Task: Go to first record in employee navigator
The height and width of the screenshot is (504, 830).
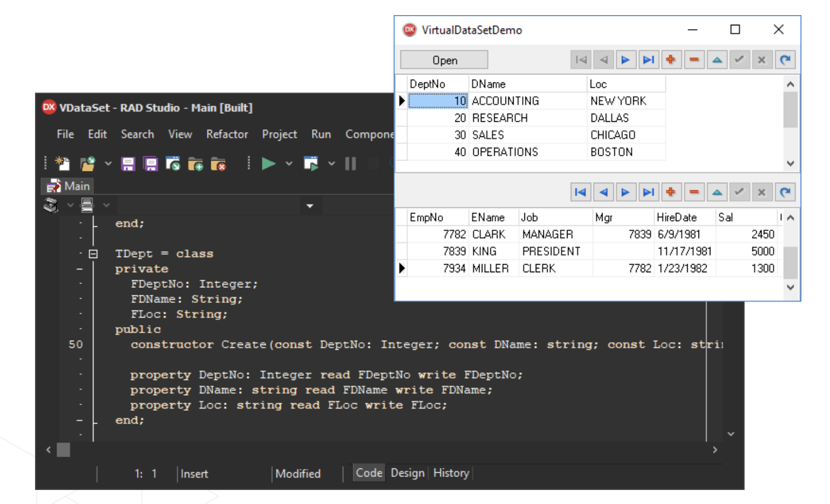Action: coord(580,192)
